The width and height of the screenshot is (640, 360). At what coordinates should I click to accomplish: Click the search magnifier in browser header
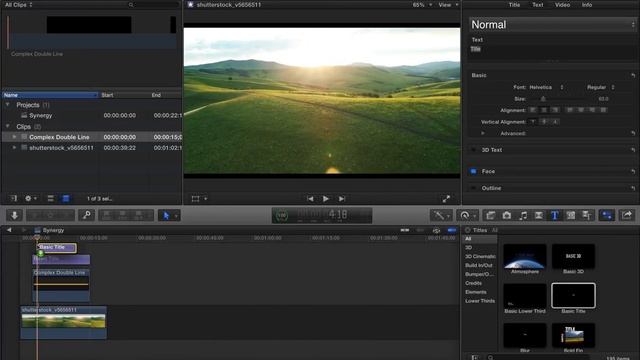pyautogui.click(x=131, y=5)
